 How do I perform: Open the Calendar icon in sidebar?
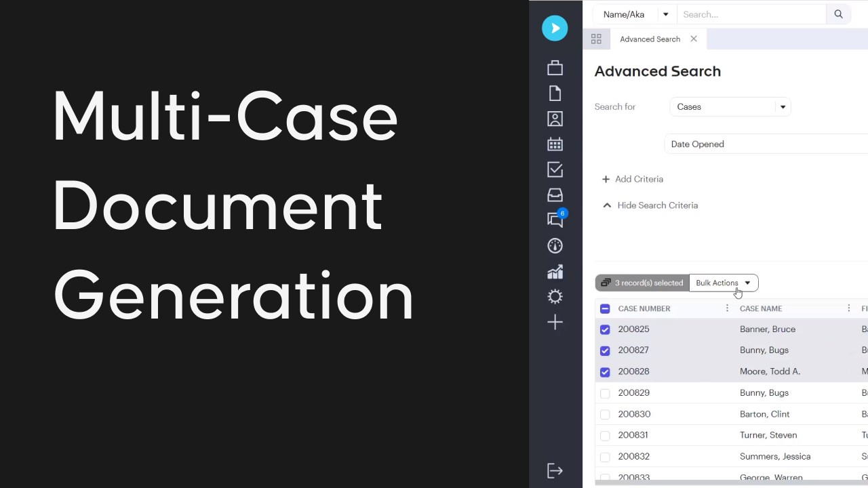pos(555,144)
